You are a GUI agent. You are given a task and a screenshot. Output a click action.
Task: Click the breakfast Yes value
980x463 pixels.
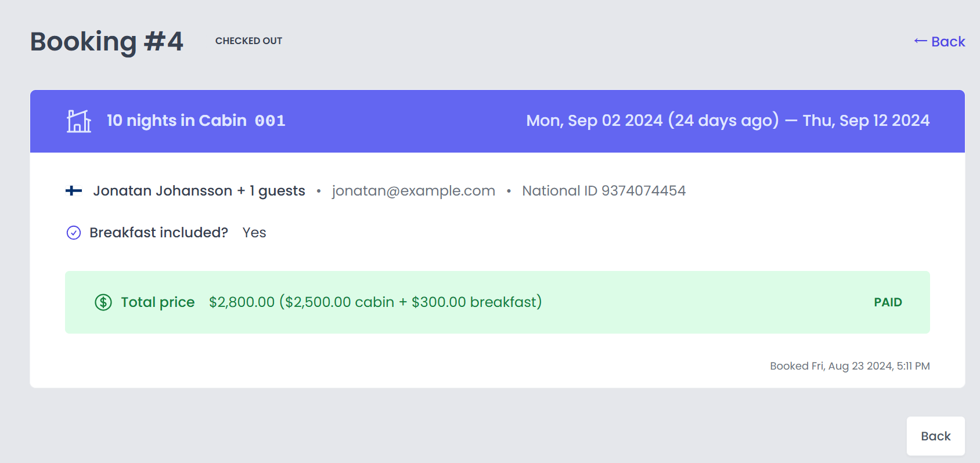(x=254, y=233)
